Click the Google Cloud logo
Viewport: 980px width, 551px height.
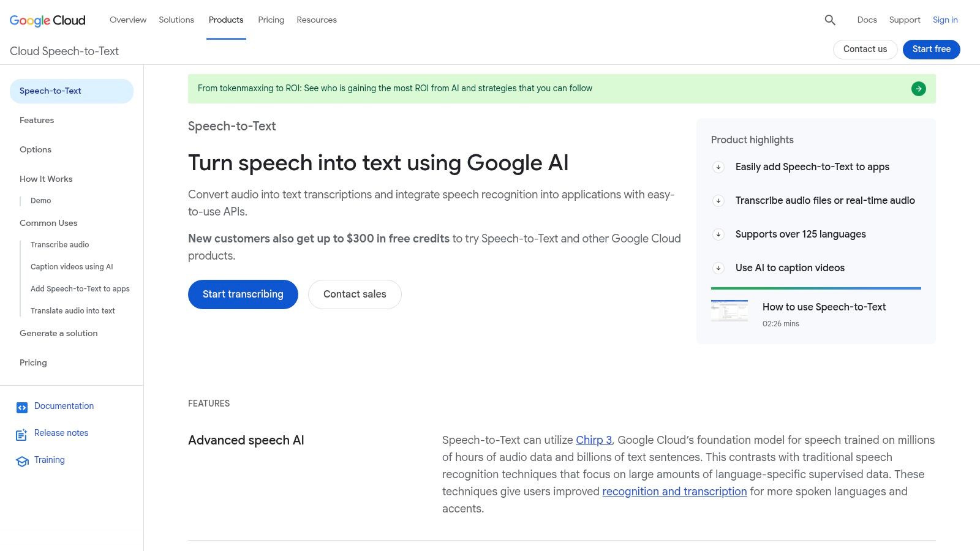pyautogui.click(x=48, y=20)
